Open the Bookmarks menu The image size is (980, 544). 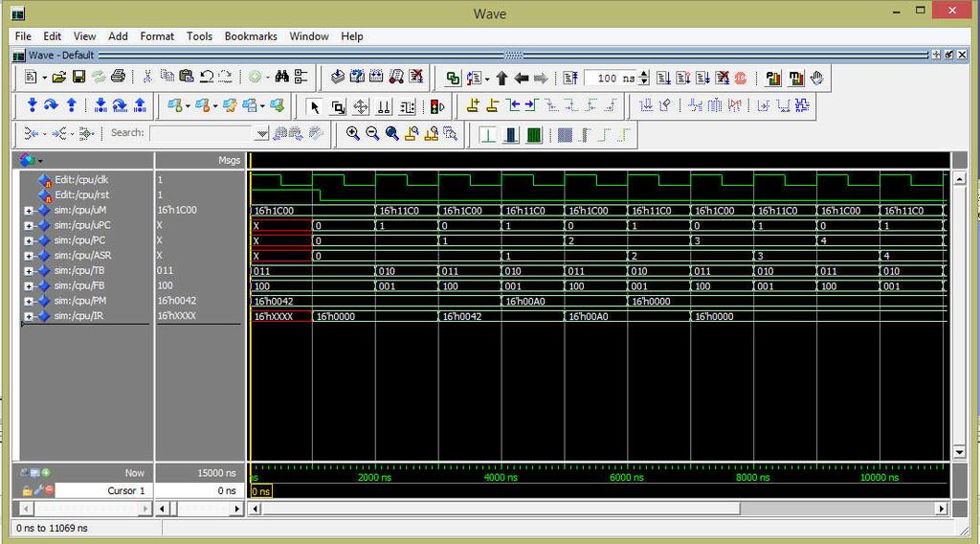(x=251, y=36)
